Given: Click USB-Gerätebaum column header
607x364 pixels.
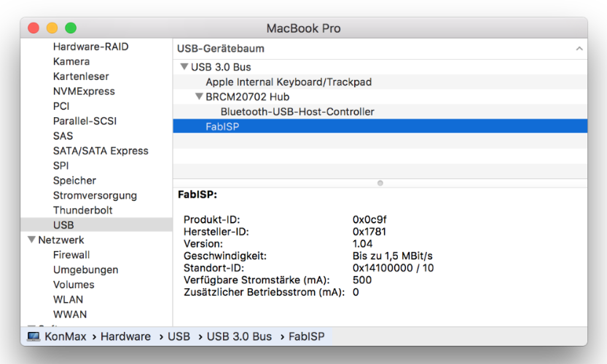Looking at the screenshot, I should pos(380,49).
